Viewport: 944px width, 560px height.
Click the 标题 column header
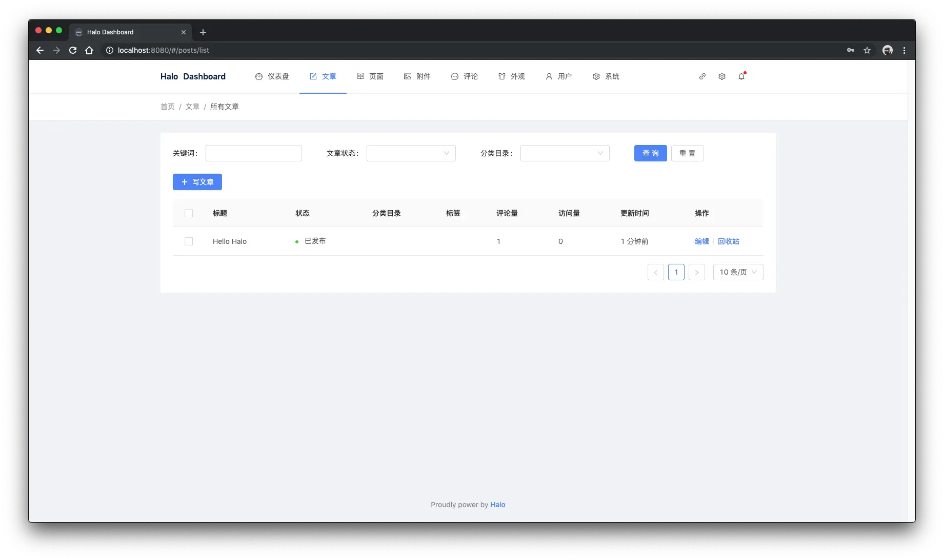coord(220,213)
